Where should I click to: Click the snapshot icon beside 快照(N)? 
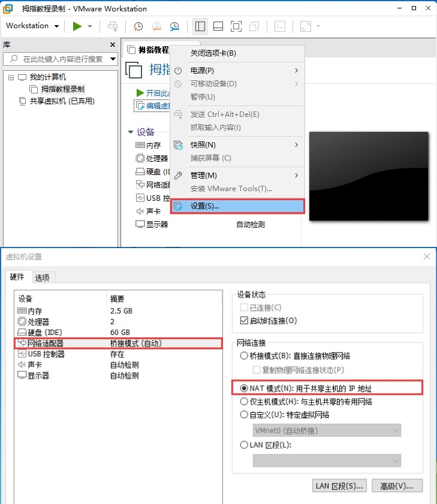tap(178, 145)
